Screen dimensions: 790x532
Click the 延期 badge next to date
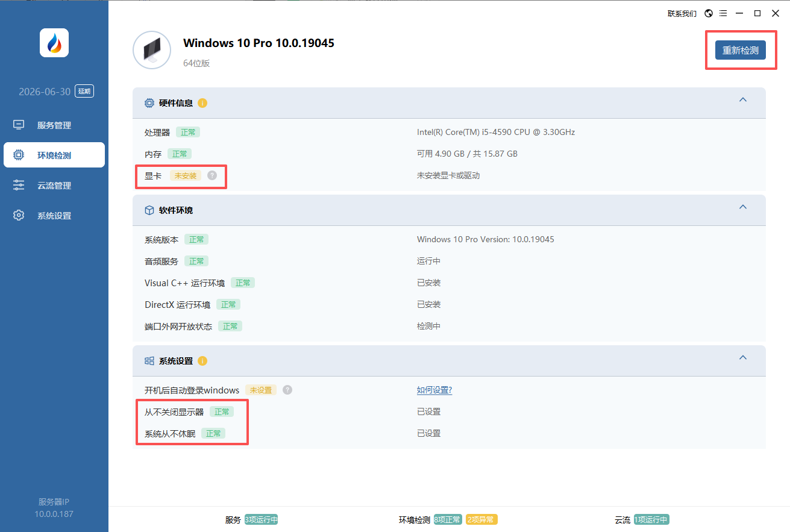85,92
